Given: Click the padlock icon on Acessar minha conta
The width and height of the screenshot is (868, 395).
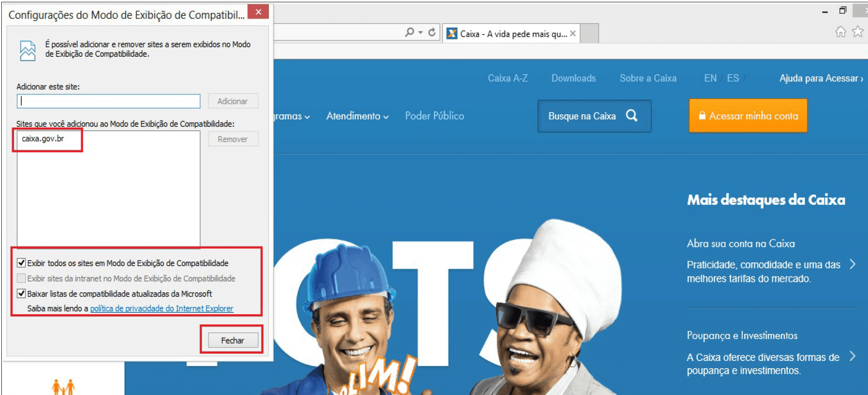Looking at the screenshot, I should 702,116.
